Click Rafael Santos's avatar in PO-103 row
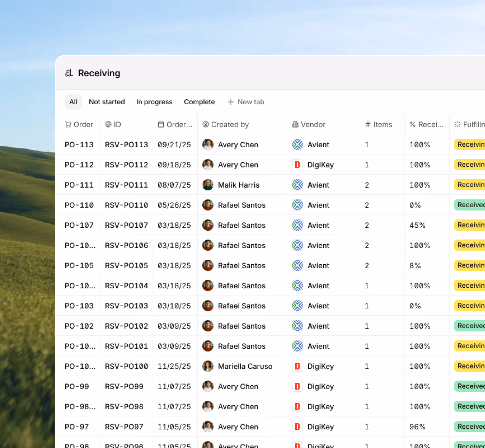The height and width of the screenshot is (448, 485). point(208,306)
